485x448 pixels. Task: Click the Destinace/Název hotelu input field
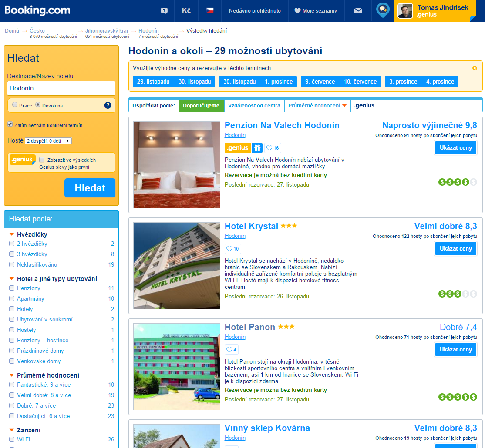61,88
